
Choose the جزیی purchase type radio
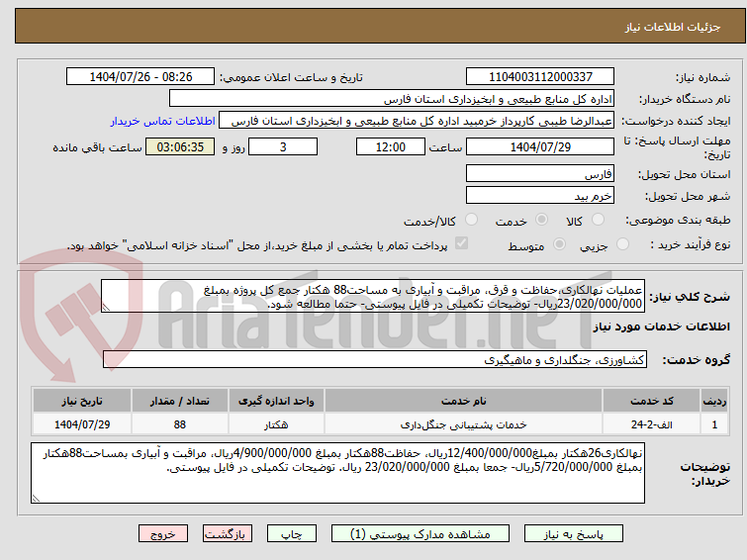pos(622,244)
